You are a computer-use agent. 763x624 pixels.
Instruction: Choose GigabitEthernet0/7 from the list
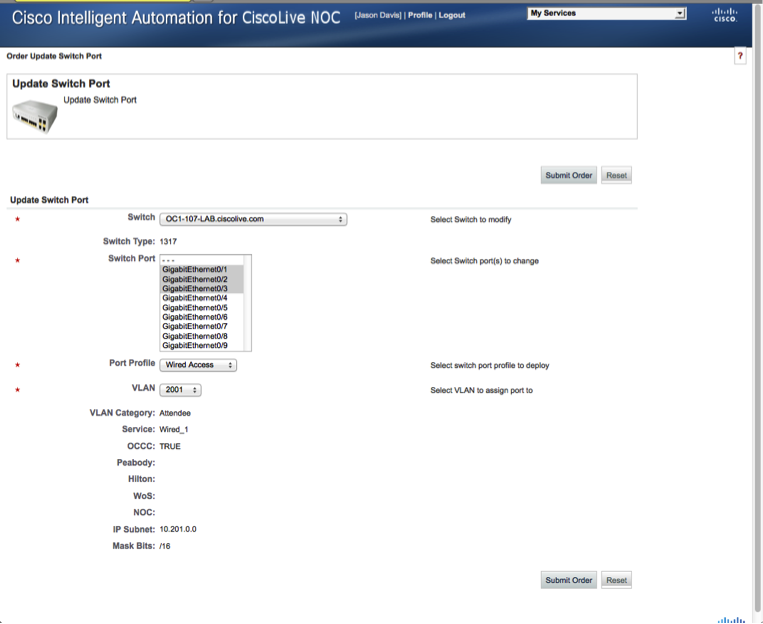(195, 326)
